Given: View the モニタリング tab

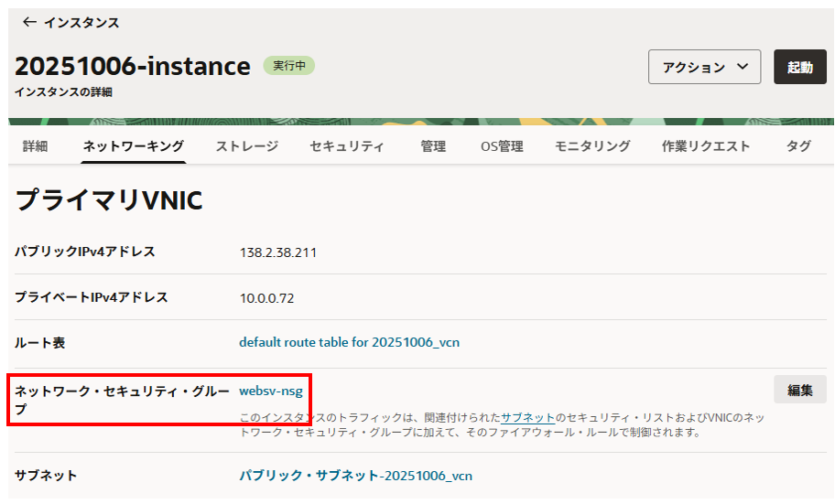Looking at the screenshot, I should click(591, 146).
